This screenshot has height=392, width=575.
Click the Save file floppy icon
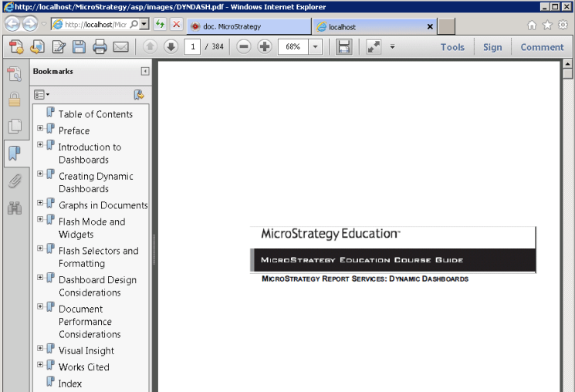(x=79, y=47)
